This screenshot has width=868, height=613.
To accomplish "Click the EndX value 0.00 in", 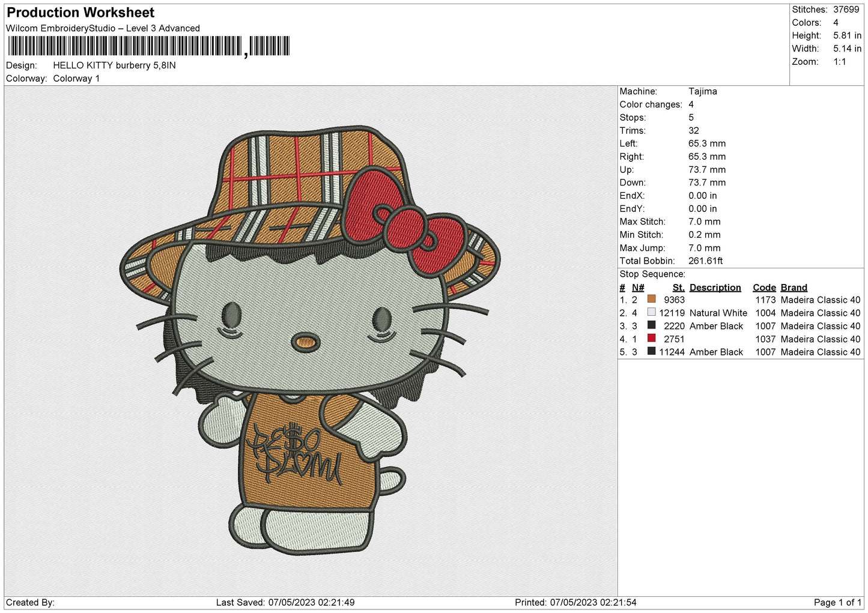I will 702,196.
